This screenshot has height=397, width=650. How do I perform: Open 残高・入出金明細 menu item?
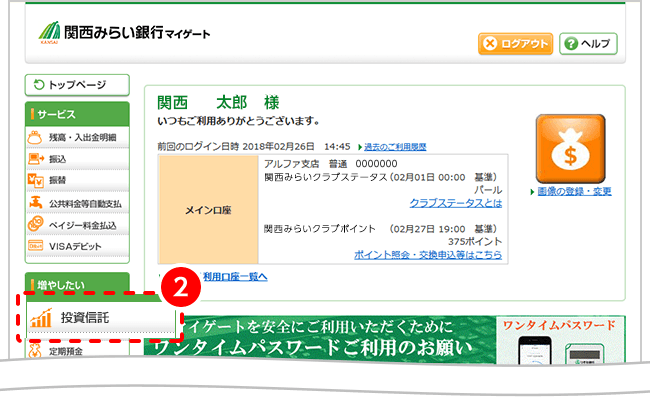(x=77, y=137)
